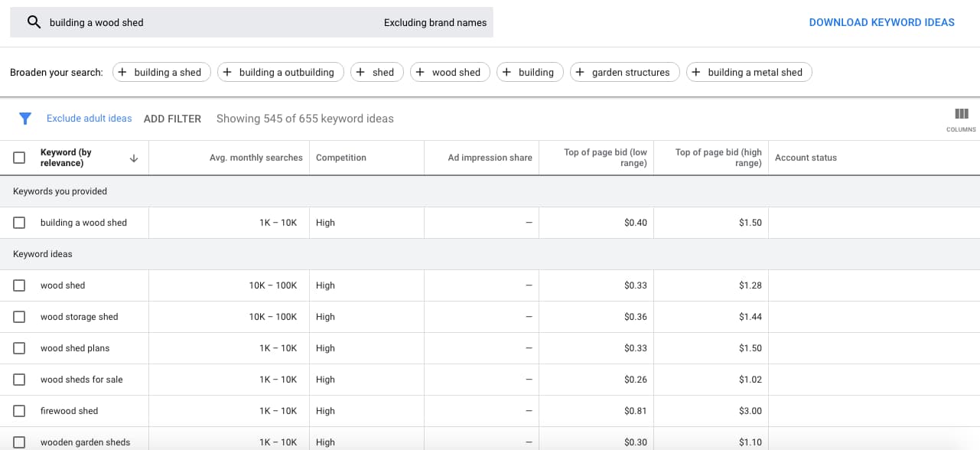Click the '$0.81' low bid value
The image size is (980, 450).
click(636, 411)
